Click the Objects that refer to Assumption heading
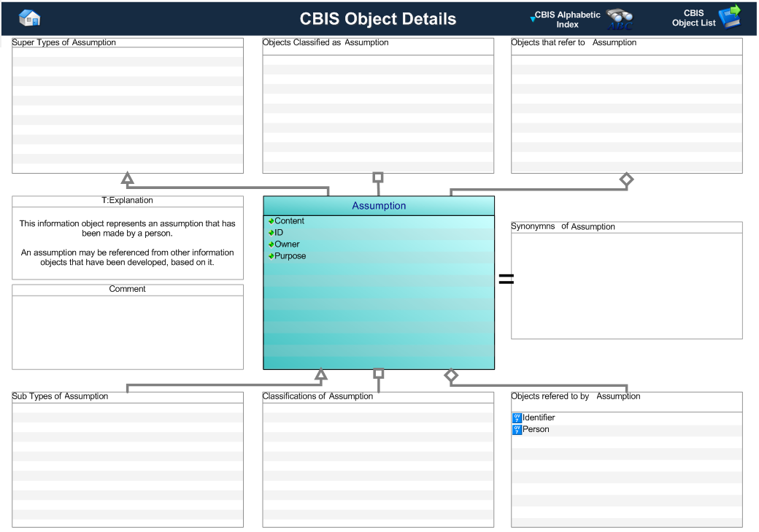This screenshot has height=532, width=759. click(574, 42)
